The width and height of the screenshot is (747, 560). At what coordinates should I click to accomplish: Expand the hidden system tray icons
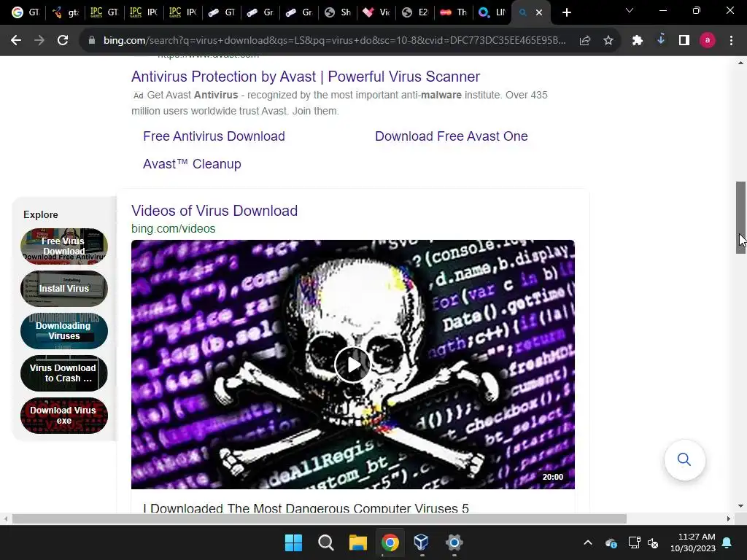point(588,542)
